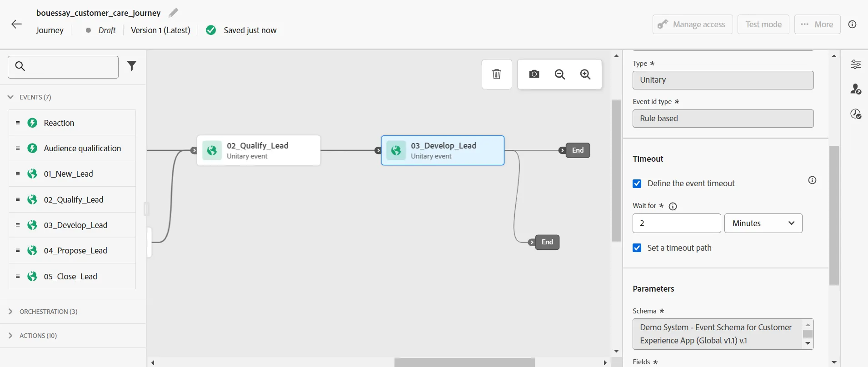
Task: Delete selected node with trash icon
Action: 497,74
